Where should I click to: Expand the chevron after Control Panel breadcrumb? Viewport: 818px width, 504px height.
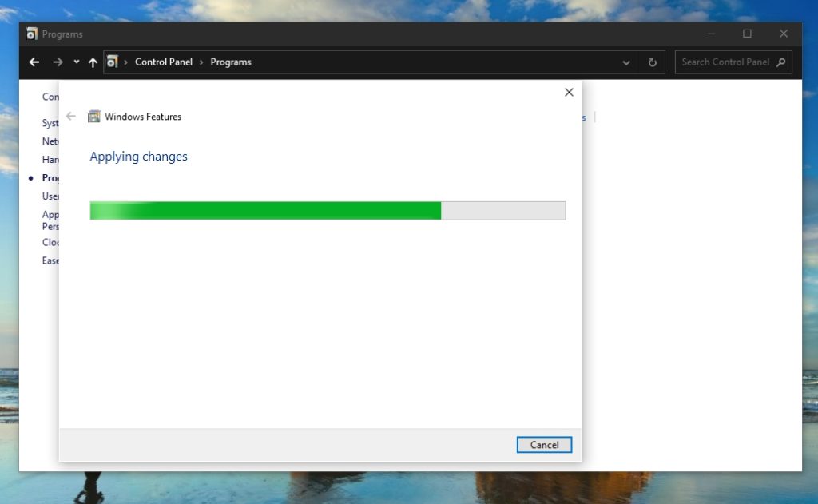[201, 62]
